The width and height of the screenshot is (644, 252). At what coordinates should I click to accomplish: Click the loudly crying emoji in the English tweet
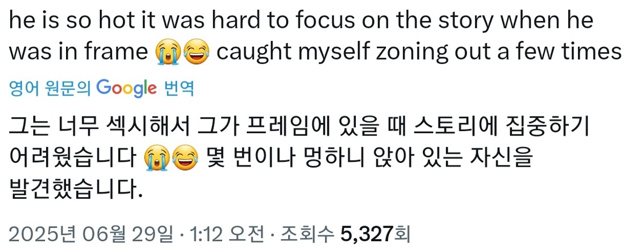coord(168,53)
